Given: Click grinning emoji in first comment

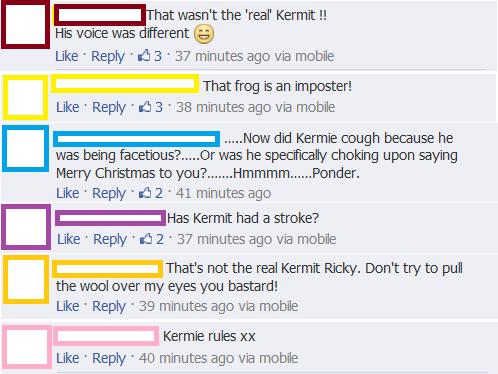Looking at the screenshot, I should tap(204, 34).
